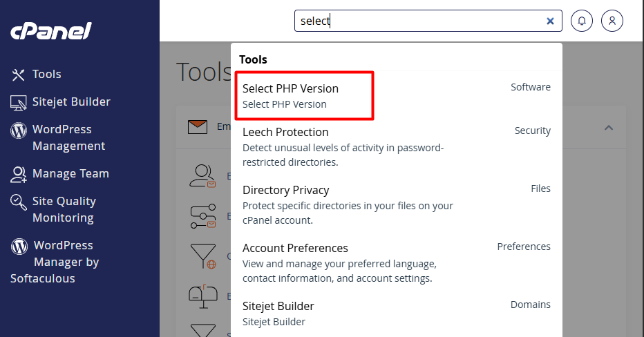Click the person-with-envelope email accounts icon
This screenshot has width=644, height=337.
(202, 176)
